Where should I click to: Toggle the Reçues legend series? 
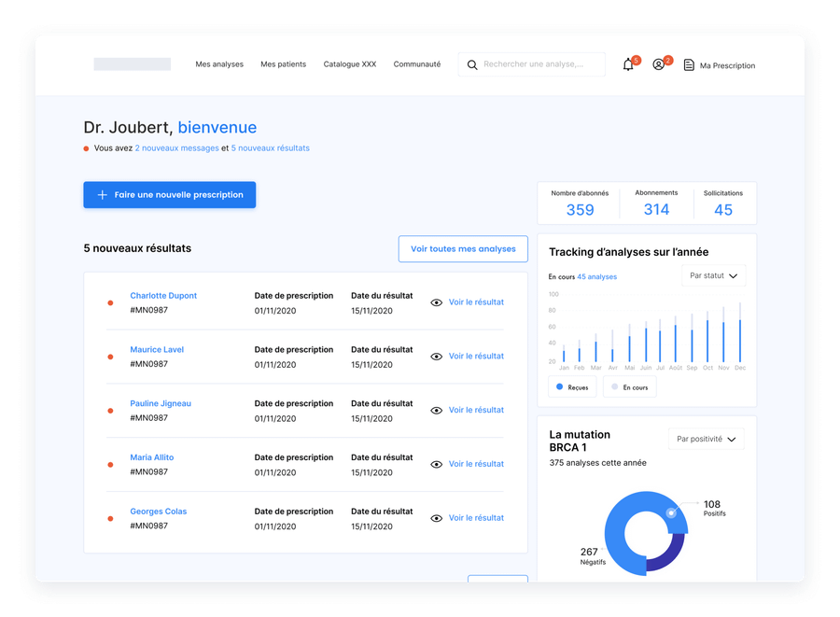573,386
